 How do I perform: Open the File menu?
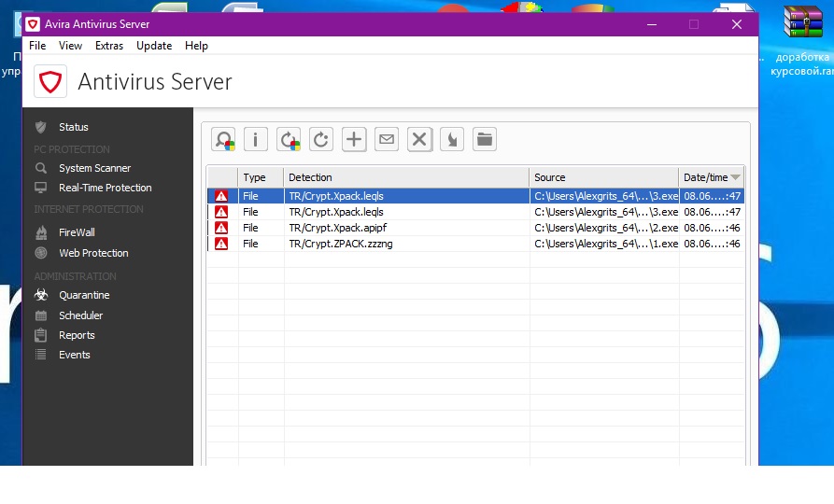tap(37, 46)
